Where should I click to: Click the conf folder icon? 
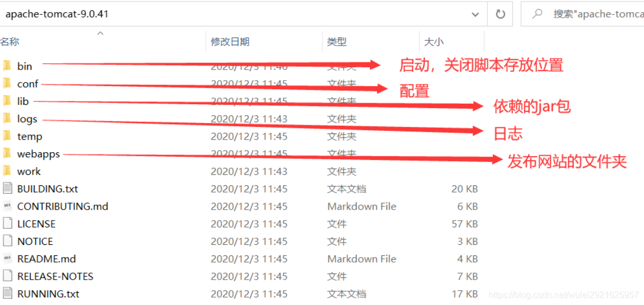(7, 83)
